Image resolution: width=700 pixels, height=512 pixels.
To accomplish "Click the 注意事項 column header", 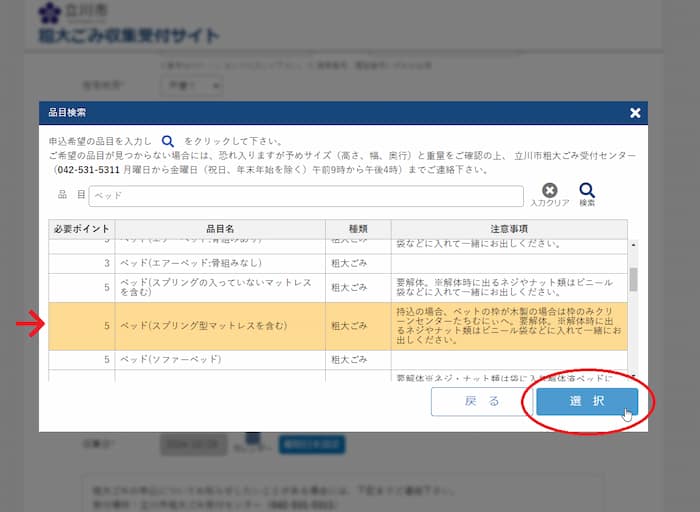I will pyautogui.click(x=509, y=229).
